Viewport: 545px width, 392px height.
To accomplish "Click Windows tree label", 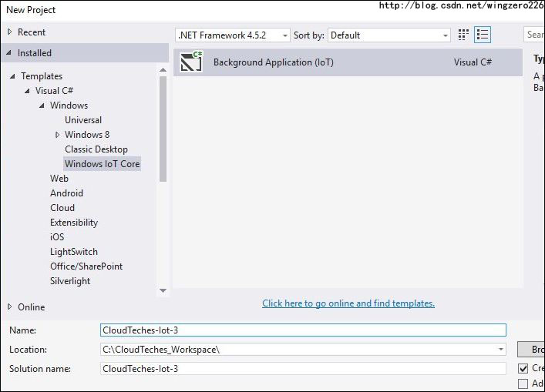I will (x=69, y=106).
